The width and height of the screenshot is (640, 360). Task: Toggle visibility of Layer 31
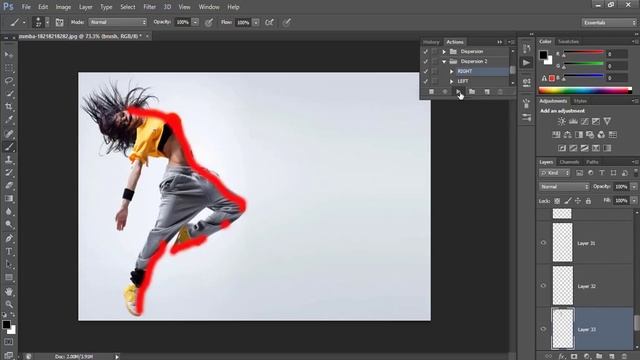(543, 243)
